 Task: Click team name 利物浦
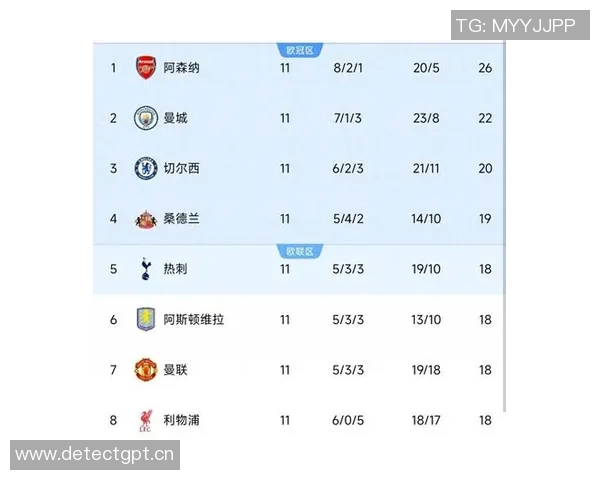(x=181, y=420)
